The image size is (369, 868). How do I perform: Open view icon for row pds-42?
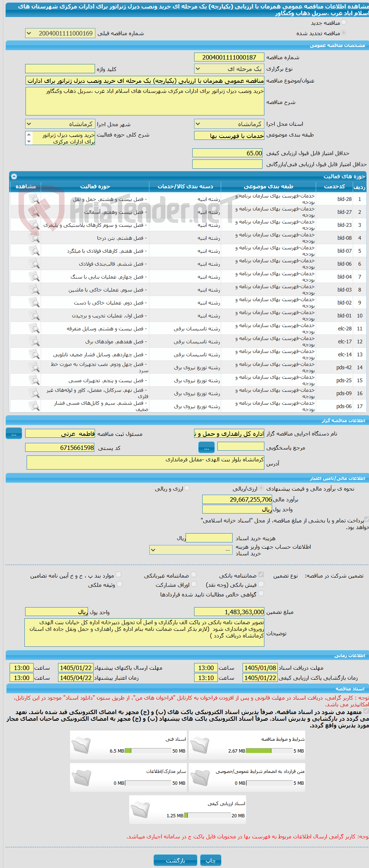coord(34,367)
